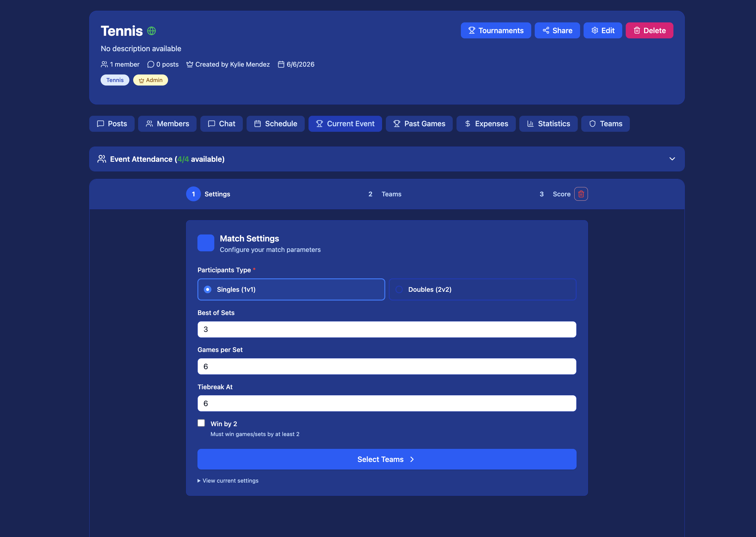Click the share nodes icon
Viewport: 756px width, 537px height.
pos(546,31)
